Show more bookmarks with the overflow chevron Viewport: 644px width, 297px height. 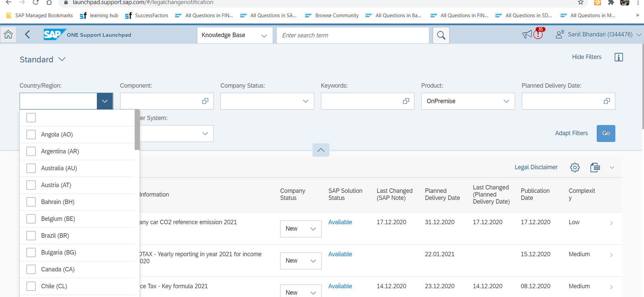(637, 15)
